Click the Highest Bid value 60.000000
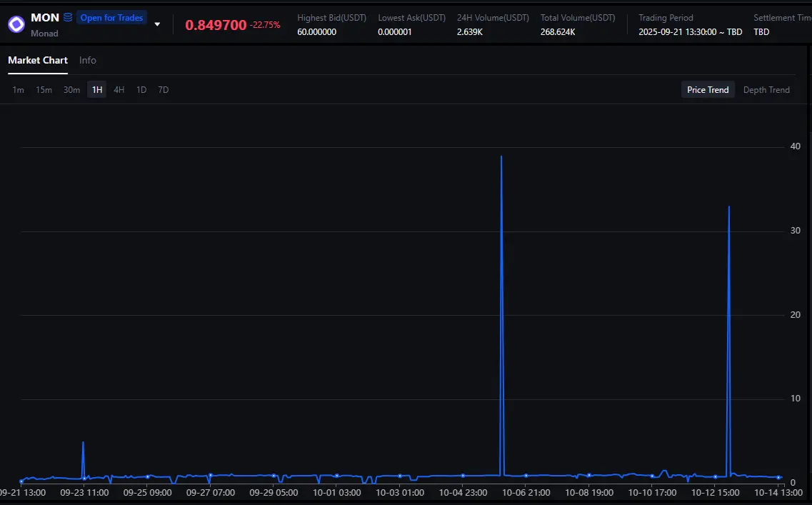Screen dimensions: 812x505 point(316,32)
